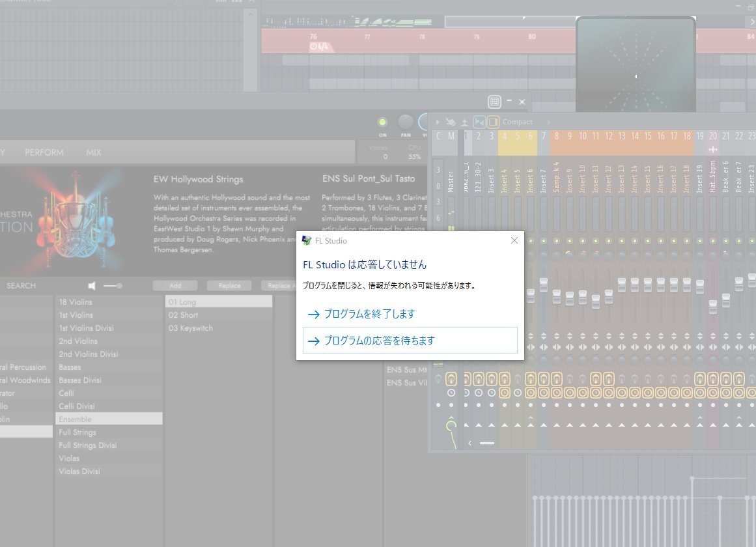Swap left/right channels on Insert 16
The width and height of the screenshot is (756, 547).
point(661,347)
